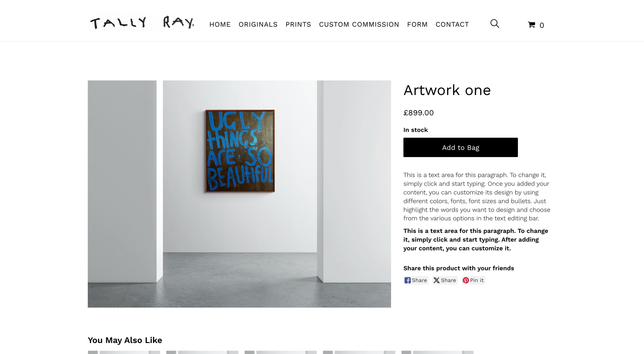The image size is (644, 354).
Task: Share the product on Facebook
Action: coord(416,280)
